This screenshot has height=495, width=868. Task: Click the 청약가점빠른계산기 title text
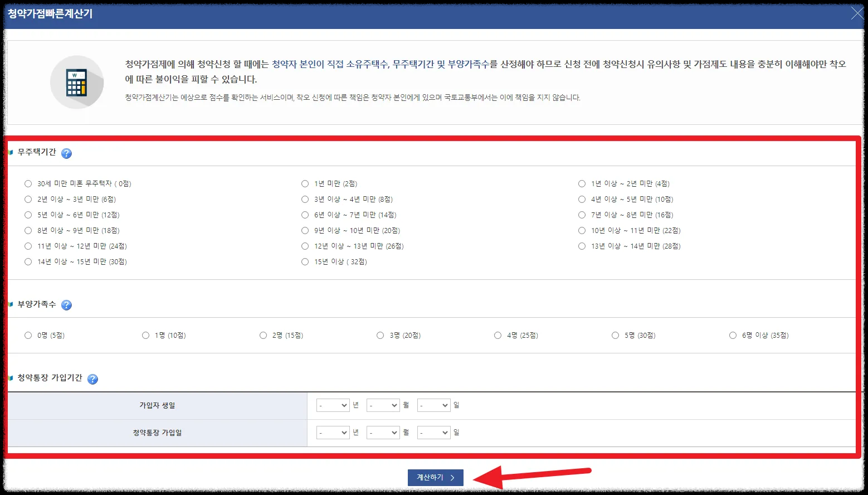[x=50, y=14]
